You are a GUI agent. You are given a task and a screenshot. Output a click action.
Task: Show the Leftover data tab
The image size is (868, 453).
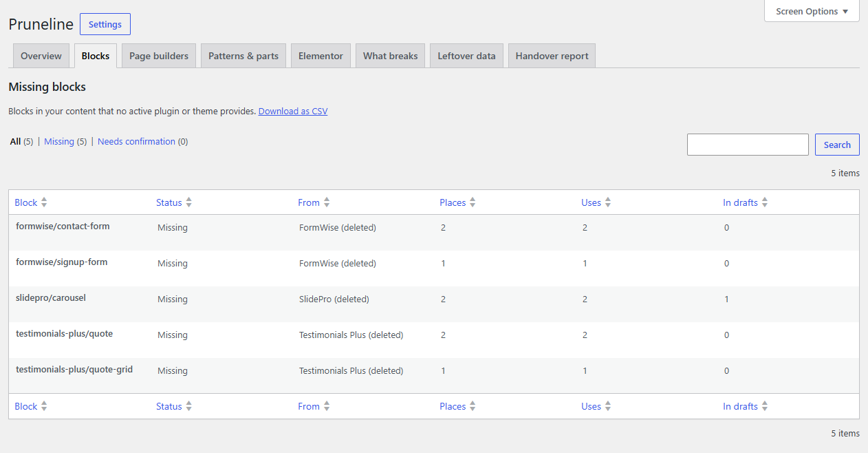[x=467, y=56]
